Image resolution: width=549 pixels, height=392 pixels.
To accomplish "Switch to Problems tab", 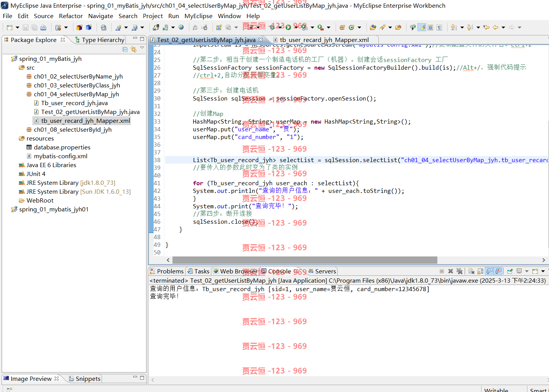I will click(166, 271).
